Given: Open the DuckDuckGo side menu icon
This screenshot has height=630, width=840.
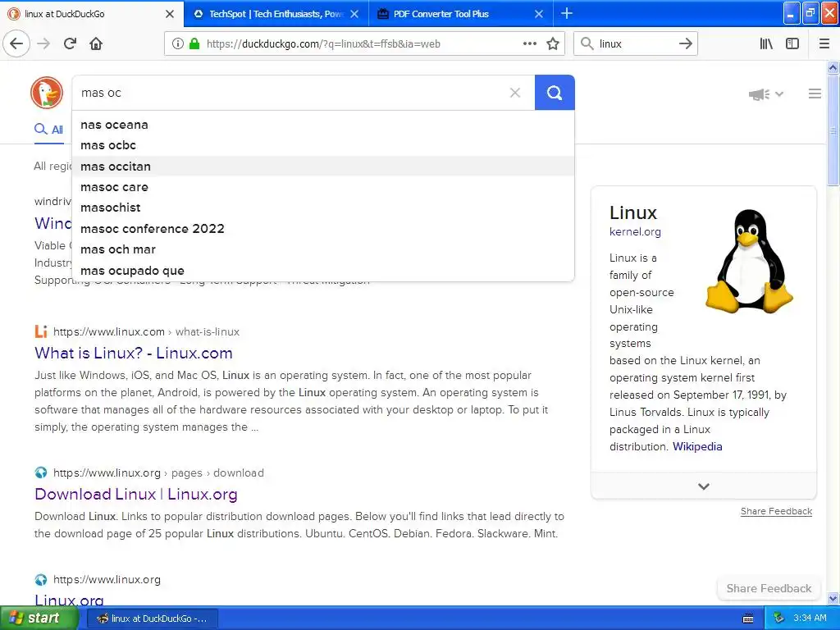Looking at the screenshot, I should pos(815,94).
